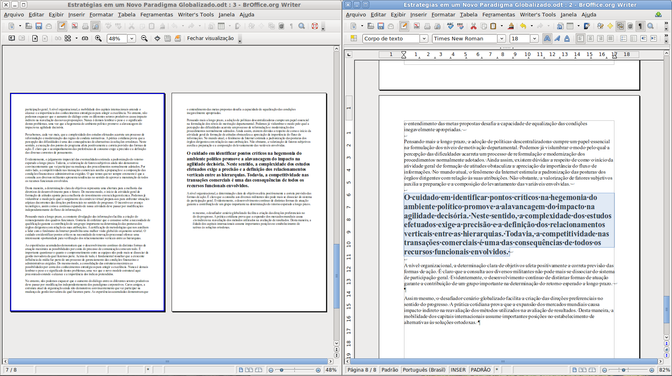The width and height of the screenshot is (672, 376).
Task: Click Navigator star icon in right window
Action: [610, 26]
